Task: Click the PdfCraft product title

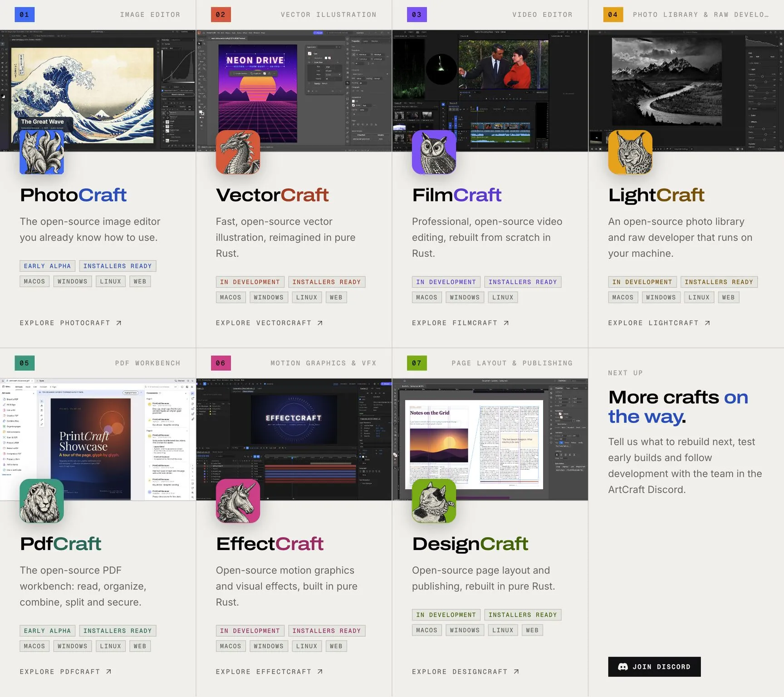Action: pyautogui.click(x=60, y=544)
